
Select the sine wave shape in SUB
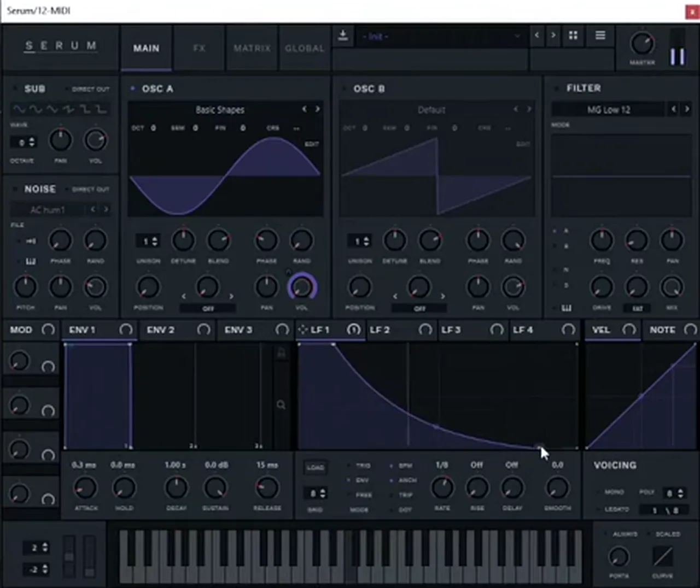(19, 109)
